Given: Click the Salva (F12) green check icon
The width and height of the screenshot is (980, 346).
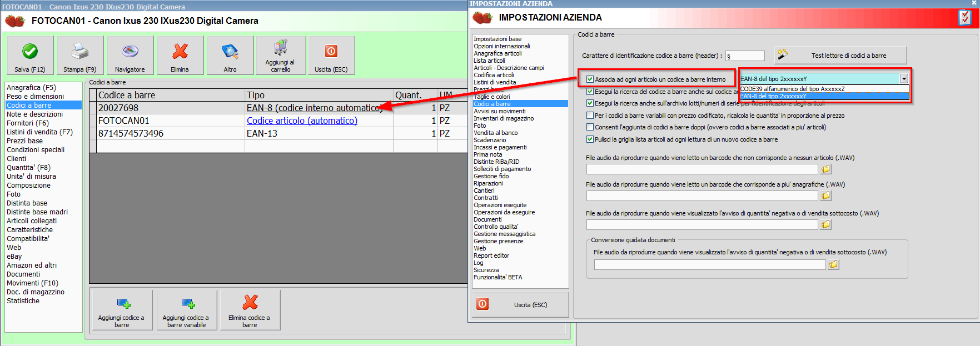Looking at the screenshot, I should (30, 51).
